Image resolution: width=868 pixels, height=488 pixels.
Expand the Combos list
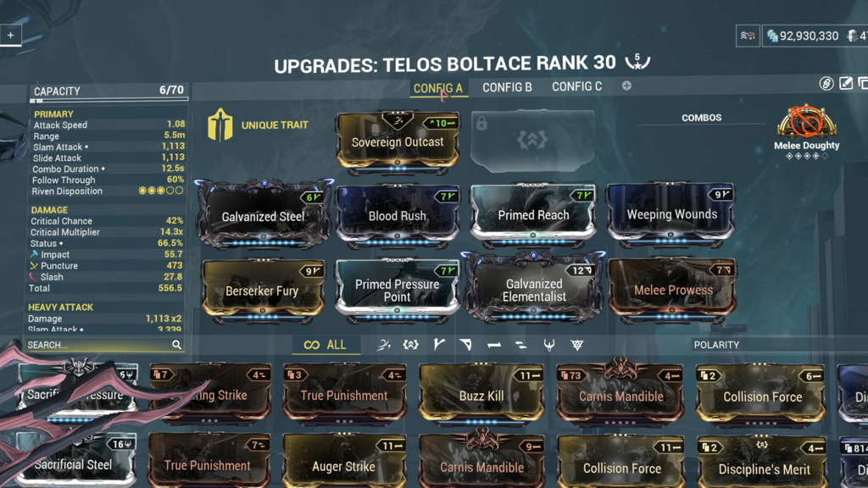(701, 118)
